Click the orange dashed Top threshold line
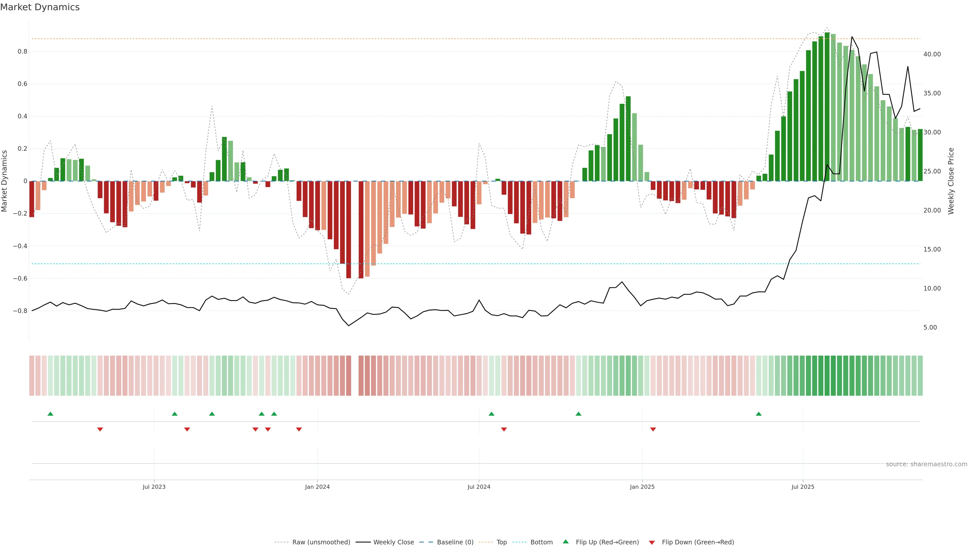Screen dimensions: 980x551 pyautogui.click(x=381, y=39)
